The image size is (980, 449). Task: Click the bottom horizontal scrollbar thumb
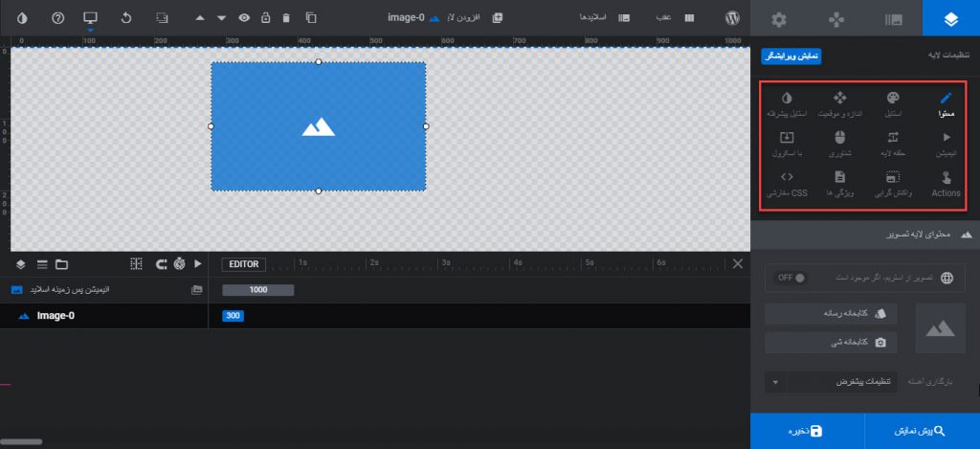21,441
